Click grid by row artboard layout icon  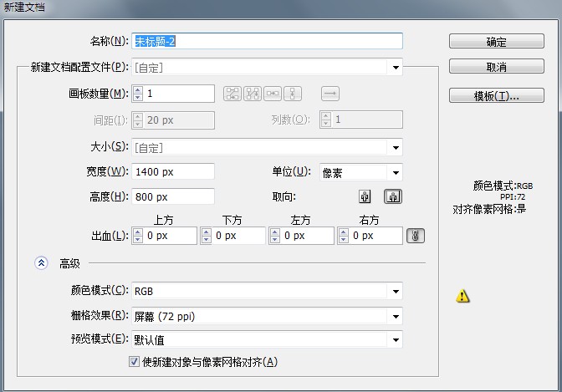pos(232,94)
